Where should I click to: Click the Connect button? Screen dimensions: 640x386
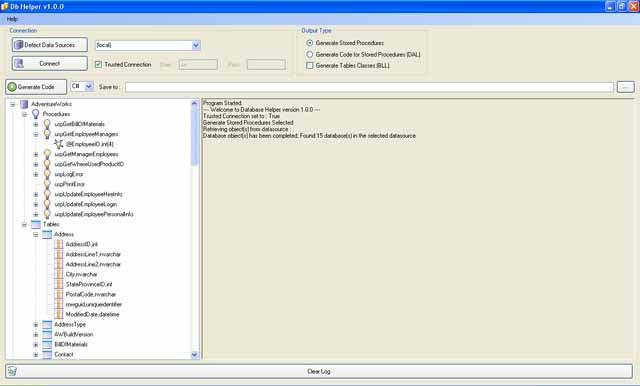[x=49, y=64]
